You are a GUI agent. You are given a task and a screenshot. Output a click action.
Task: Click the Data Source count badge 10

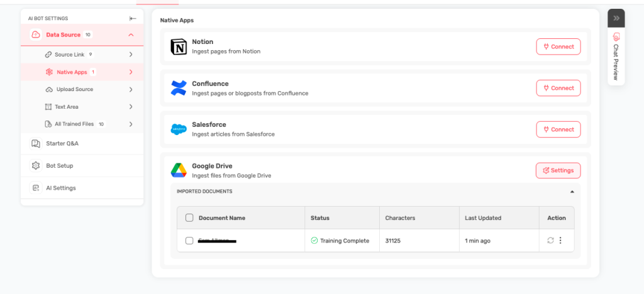[88, 35]
